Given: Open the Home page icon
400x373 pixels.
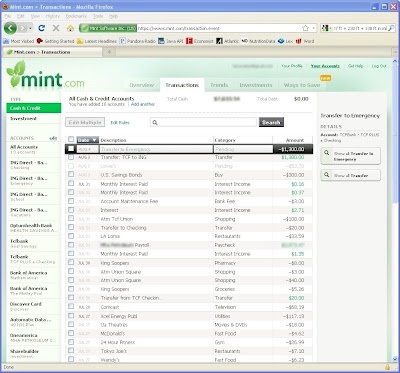Looking at the screenshot, I should coord(70,28).
